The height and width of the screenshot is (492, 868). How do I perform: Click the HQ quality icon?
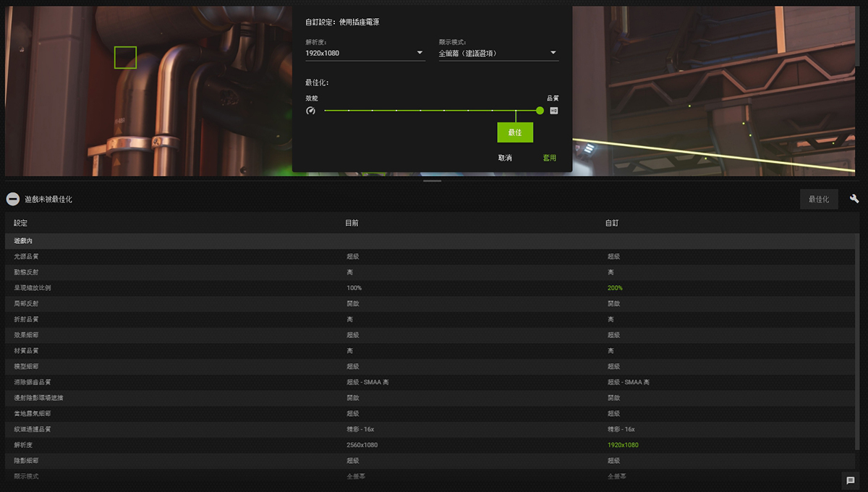554,111
